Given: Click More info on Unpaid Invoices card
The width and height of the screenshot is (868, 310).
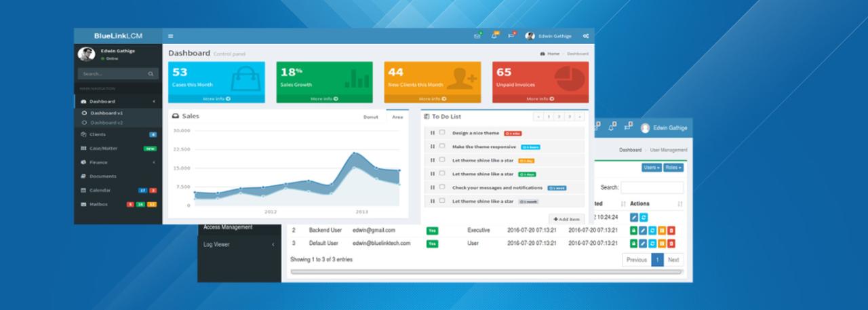Looking at the screenshot, I should [540, 98].
